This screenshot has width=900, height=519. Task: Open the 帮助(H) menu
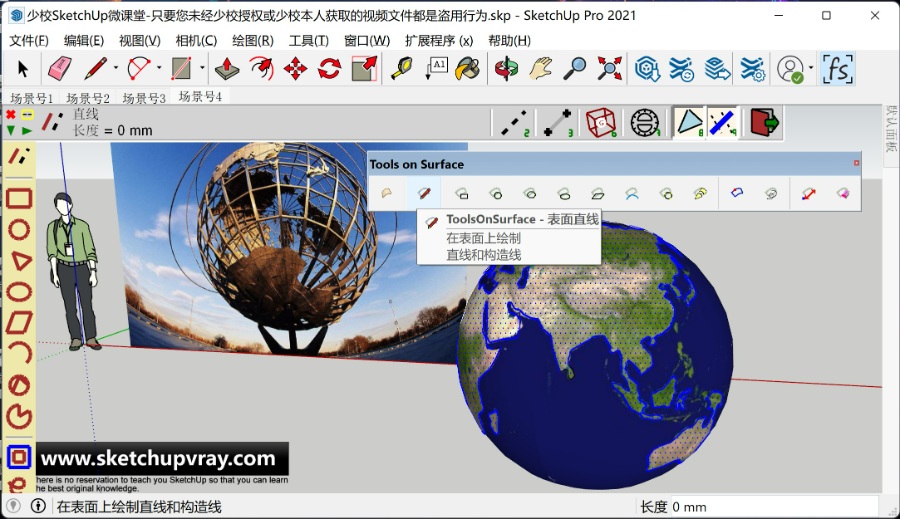pos(509,41)
